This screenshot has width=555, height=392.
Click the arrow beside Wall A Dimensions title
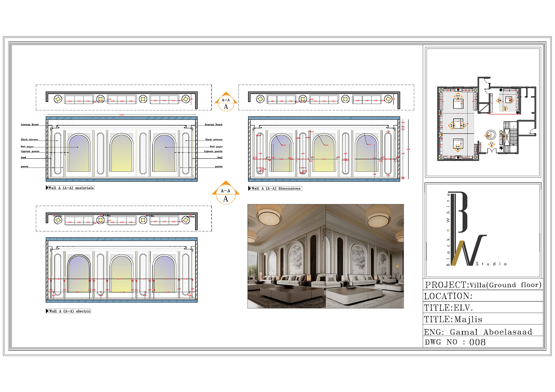[x=249, y=188]
